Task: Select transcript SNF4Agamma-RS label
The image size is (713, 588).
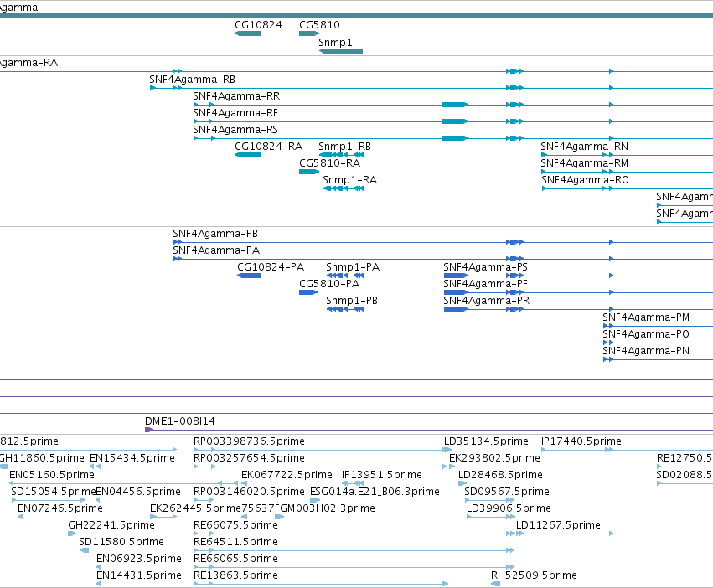Action: pos(235,130)
